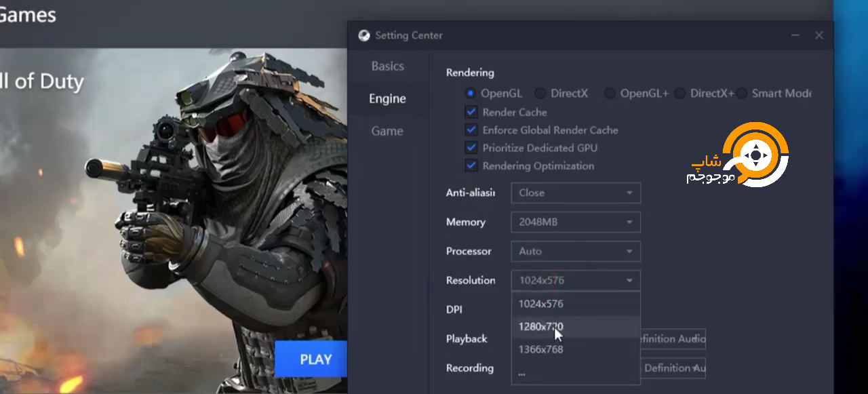Click the 'Setting Center' window title text
The image size is (868, 394).
click(409, 35)
